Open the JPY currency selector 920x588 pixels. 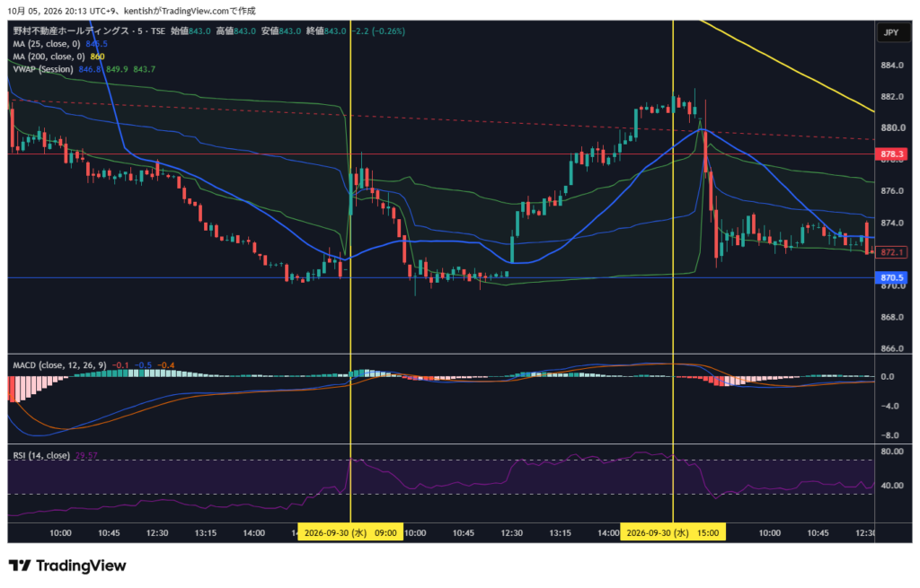(891, 32)
